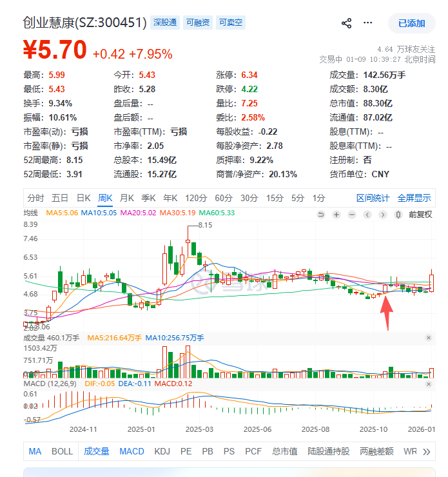Click the share icon
Screen dimensions: 448x477
(346, 23)
